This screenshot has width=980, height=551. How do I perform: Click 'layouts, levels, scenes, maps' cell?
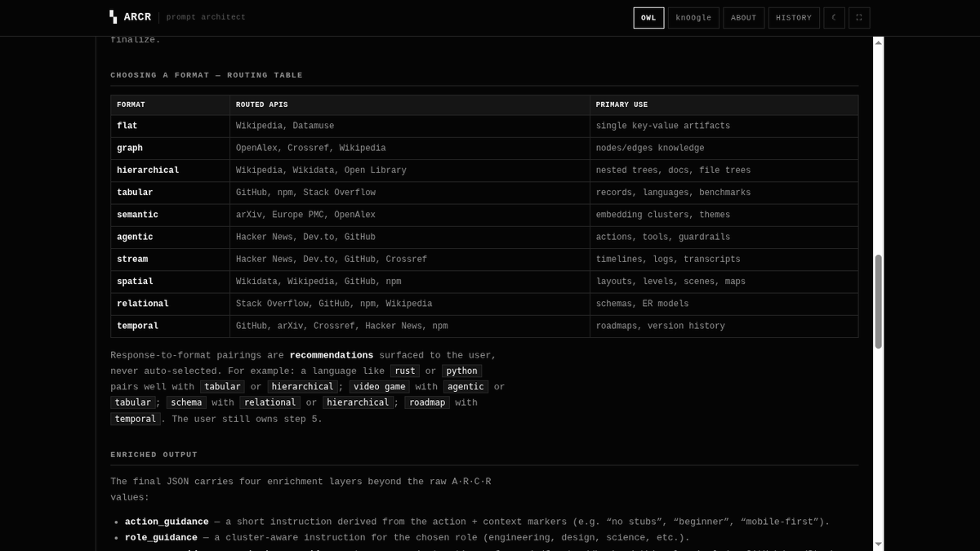(x=724, y=282)
